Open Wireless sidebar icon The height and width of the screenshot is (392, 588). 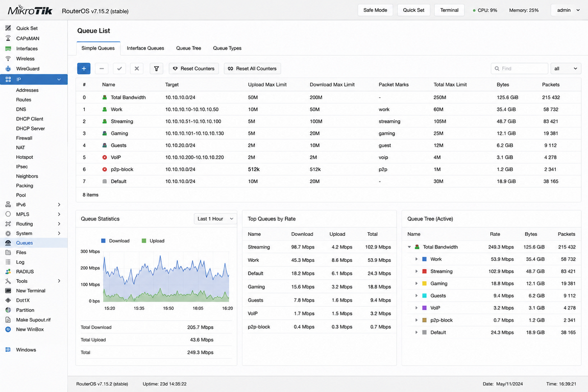(8, 59)
